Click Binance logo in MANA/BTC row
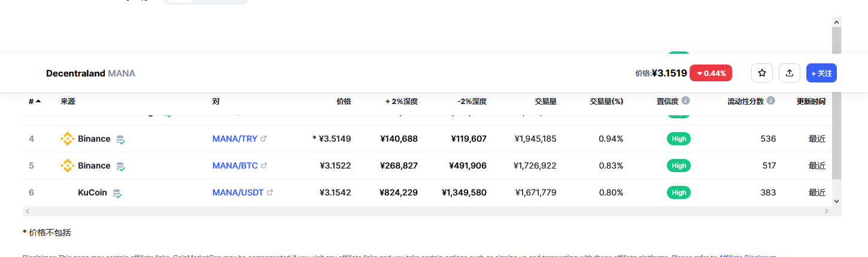 coord(67,166)
